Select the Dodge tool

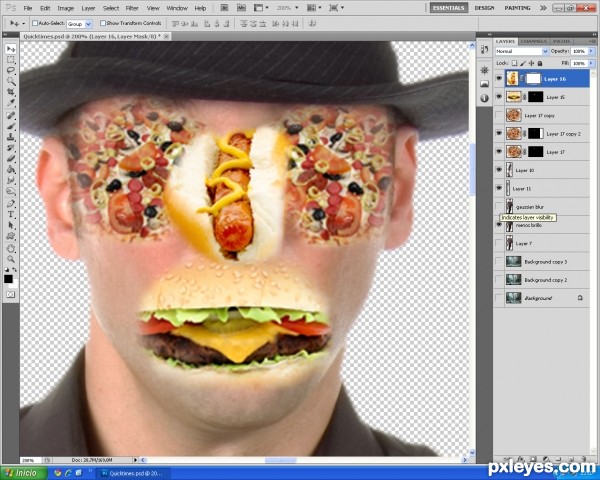pos(11,190)
